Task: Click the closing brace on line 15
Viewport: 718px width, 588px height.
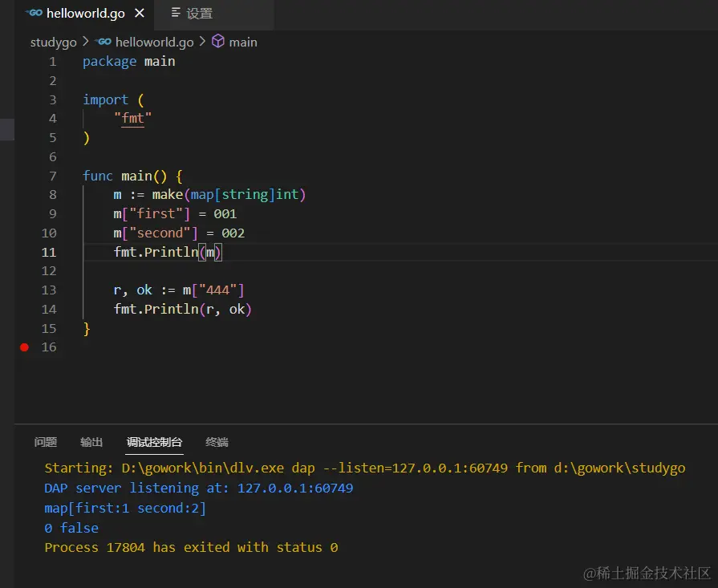Action: tap(87, 329)
